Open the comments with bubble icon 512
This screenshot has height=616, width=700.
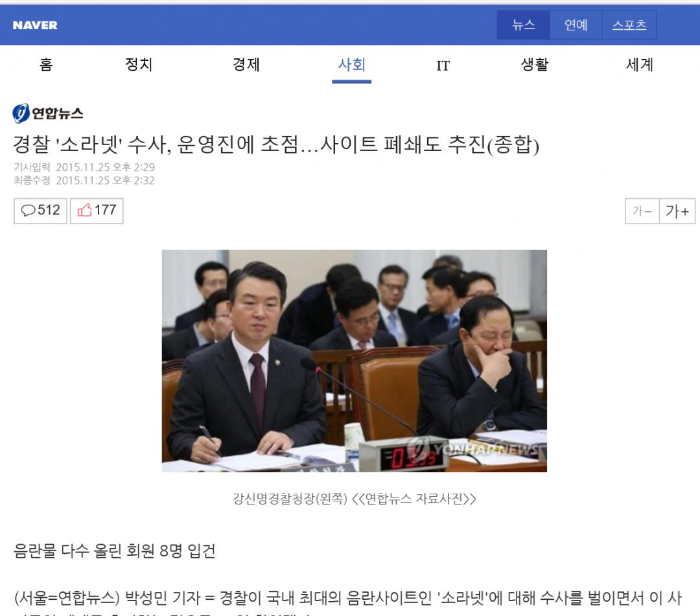tap(40, 211)
